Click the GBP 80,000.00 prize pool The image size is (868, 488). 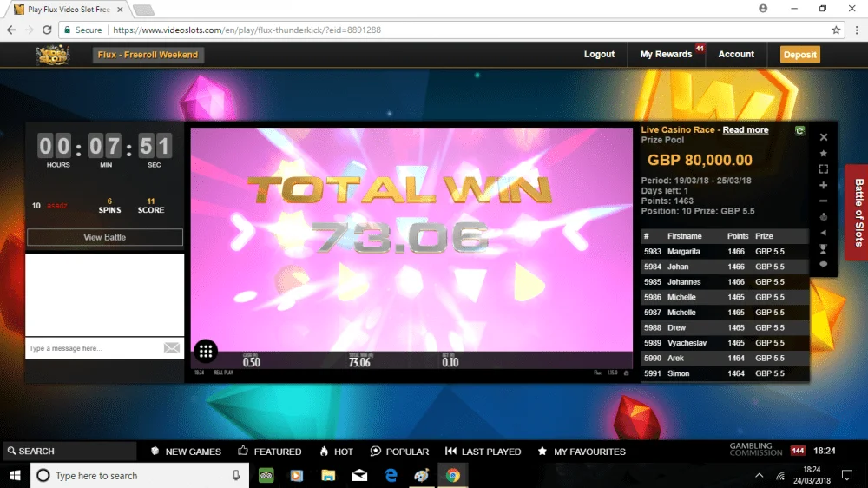700,160
